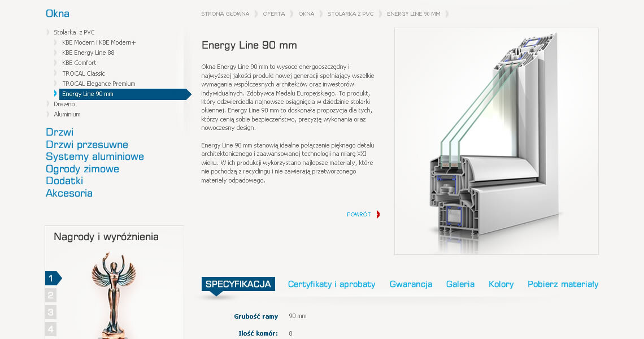This screenshot has height=339, width=644.
Task: Click the window profile product image
Action: (x=496, y=141)
